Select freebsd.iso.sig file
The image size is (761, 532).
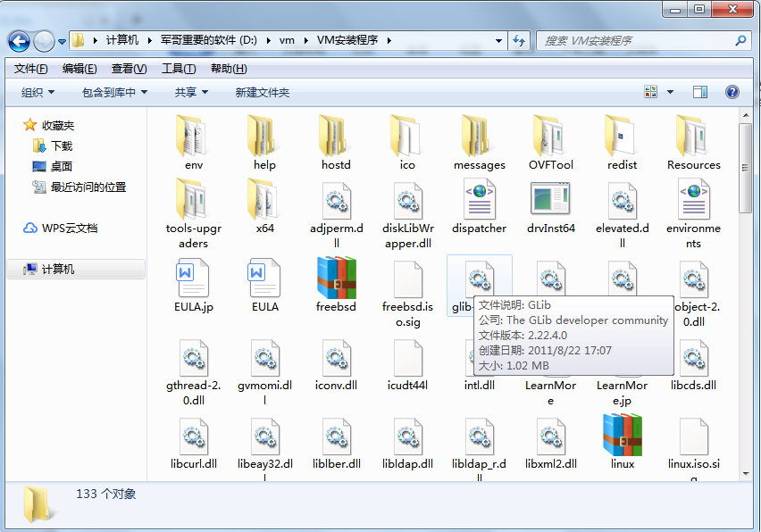tap(407, 293)
